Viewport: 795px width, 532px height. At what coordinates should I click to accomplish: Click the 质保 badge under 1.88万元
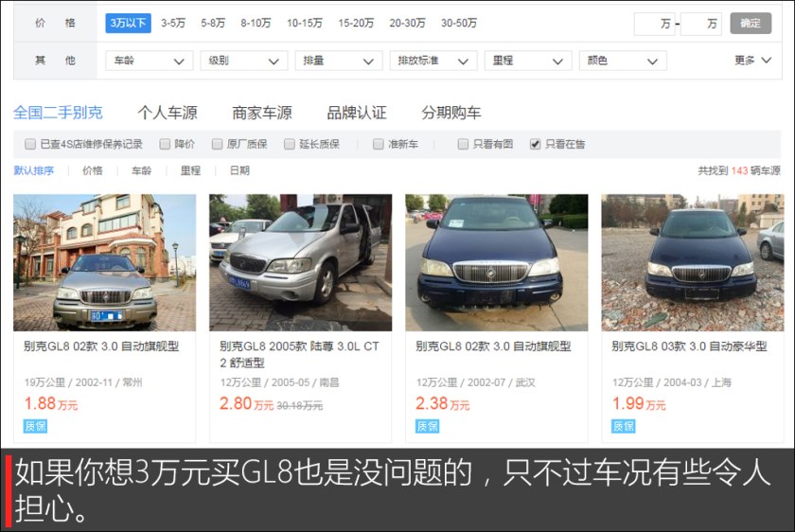point(35,427)
